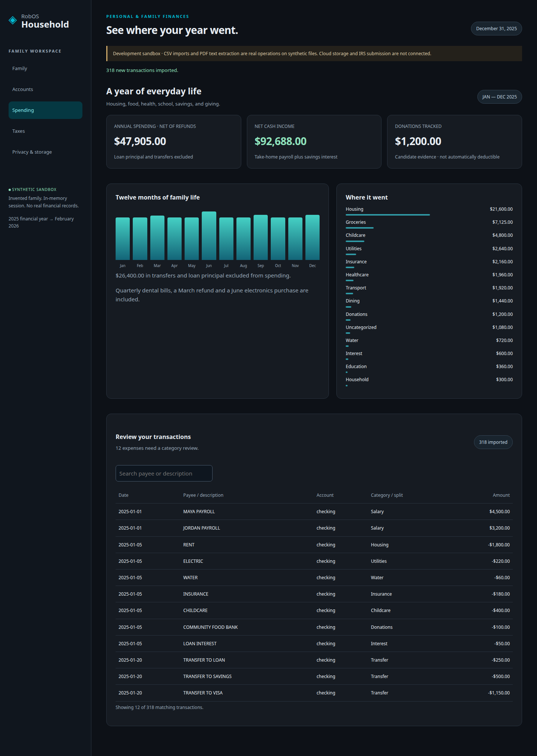Screen dimensions: 537x756
Task: Select the JORDAN PAYROLL transaction
Action: 314,528
